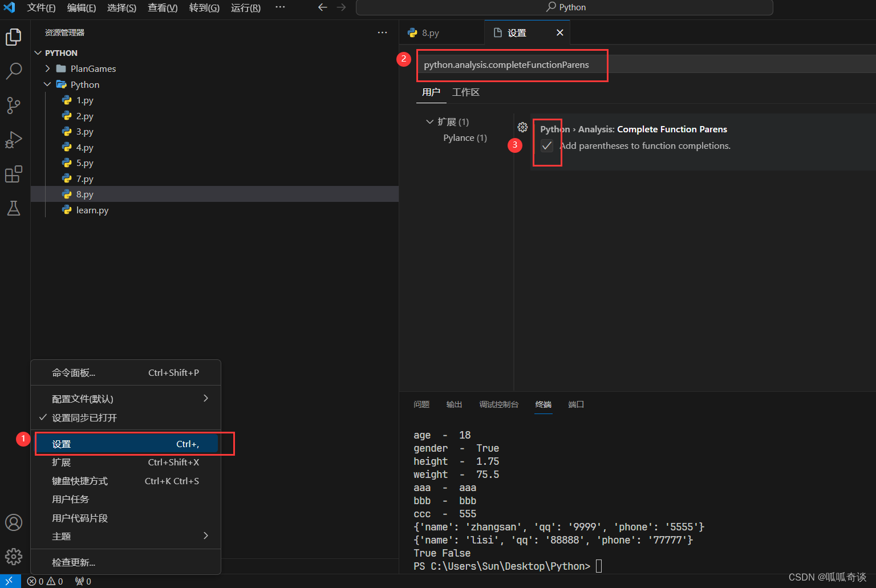
Task: Toggle Complete Function Parens checkbox
Action: [x=547, y=146]
